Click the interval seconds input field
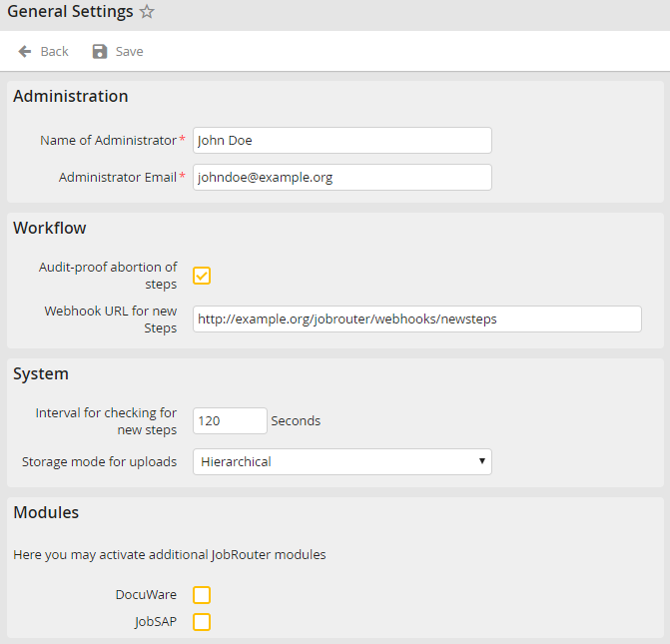 pos(230,421)
